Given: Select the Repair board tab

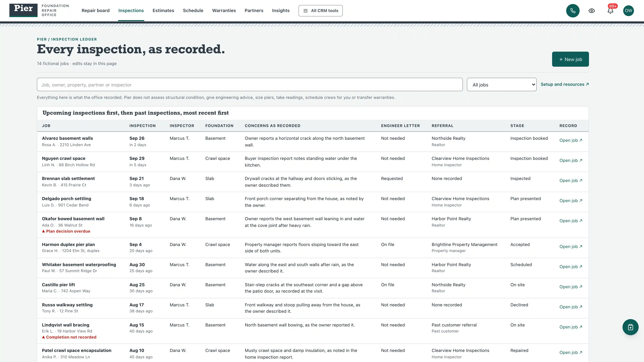Looking at the screenshot, I should [95, 11].
